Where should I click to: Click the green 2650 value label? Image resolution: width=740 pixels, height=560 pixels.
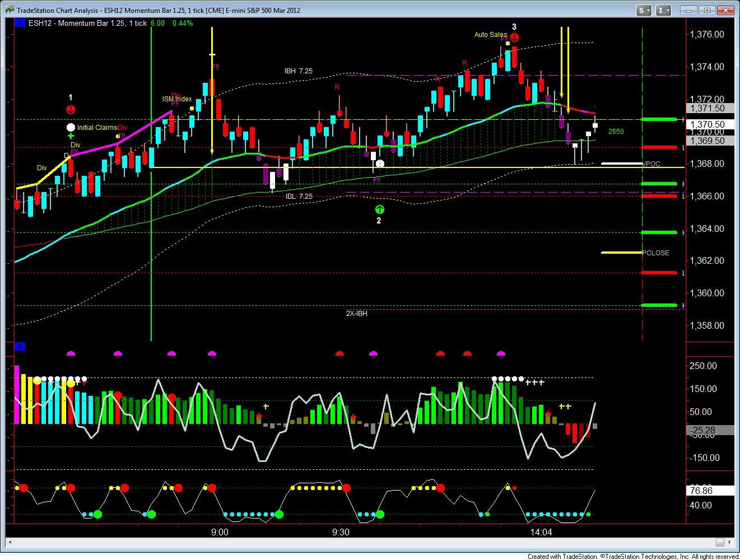pos(616,132)
